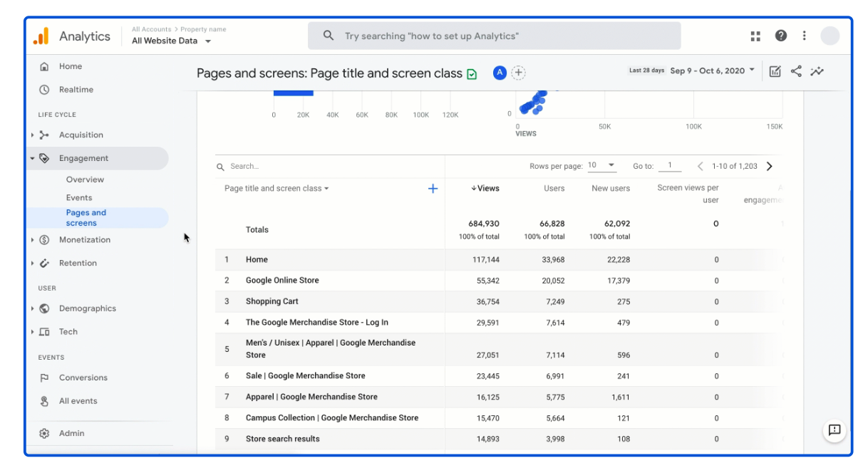868x468 pixels.
Task: Click the top search bar field
Action: (x=494, y=36)
